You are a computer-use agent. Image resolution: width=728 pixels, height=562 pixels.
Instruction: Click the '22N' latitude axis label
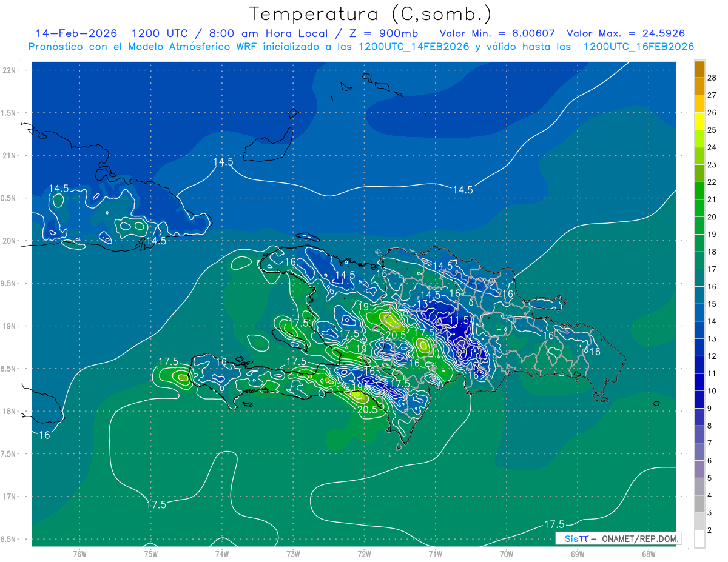9,70
